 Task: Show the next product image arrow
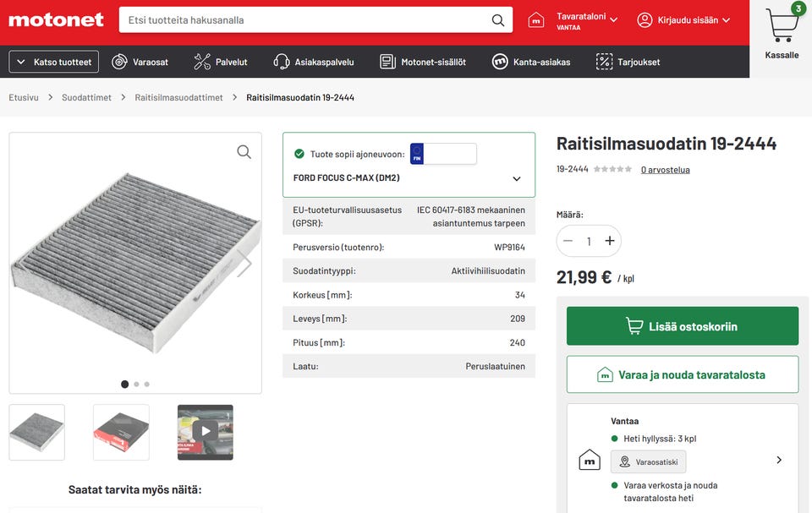tap(244, 263)
